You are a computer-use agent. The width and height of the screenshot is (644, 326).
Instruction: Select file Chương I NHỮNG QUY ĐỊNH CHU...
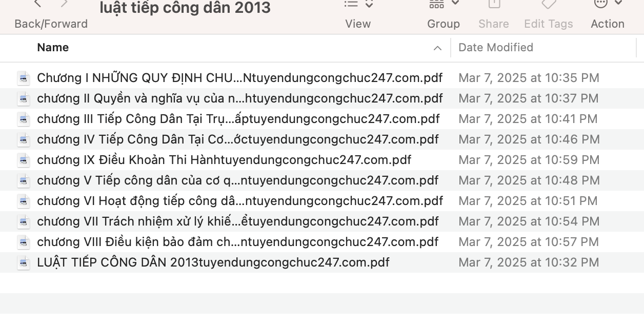[x=240, y=78]
